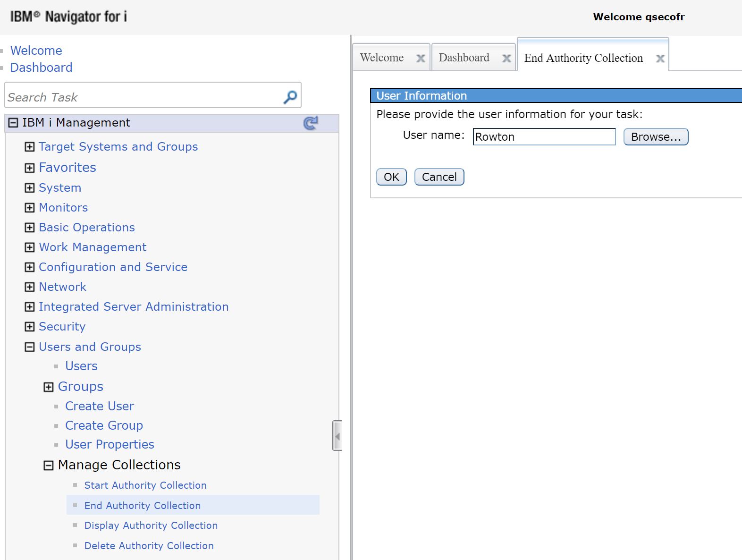Focus the Search Task field
This screenshot has width=742, height=560.
(142, 97)
